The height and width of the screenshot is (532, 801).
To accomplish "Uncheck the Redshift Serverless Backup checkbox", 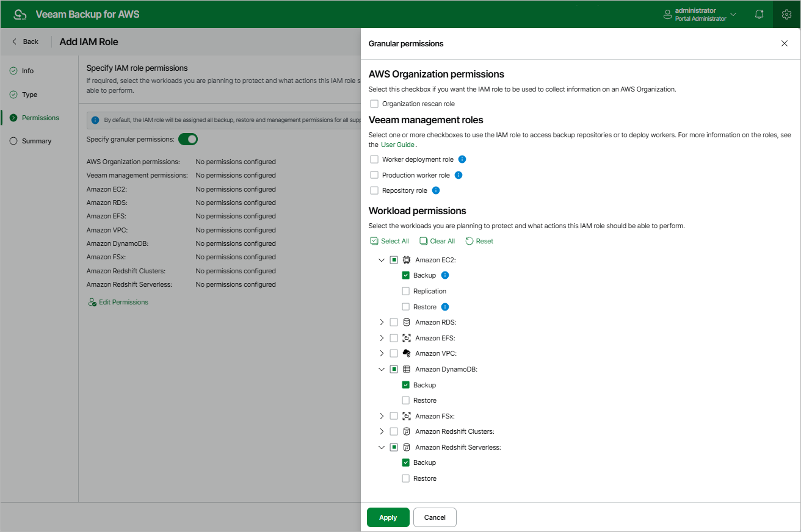I will click(406, 462).
